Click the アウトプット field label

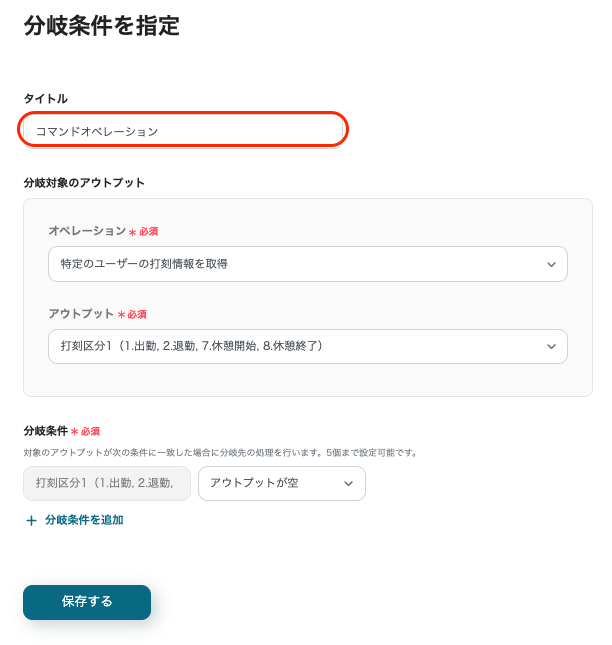pyautogui.click(x=81, y=314)
